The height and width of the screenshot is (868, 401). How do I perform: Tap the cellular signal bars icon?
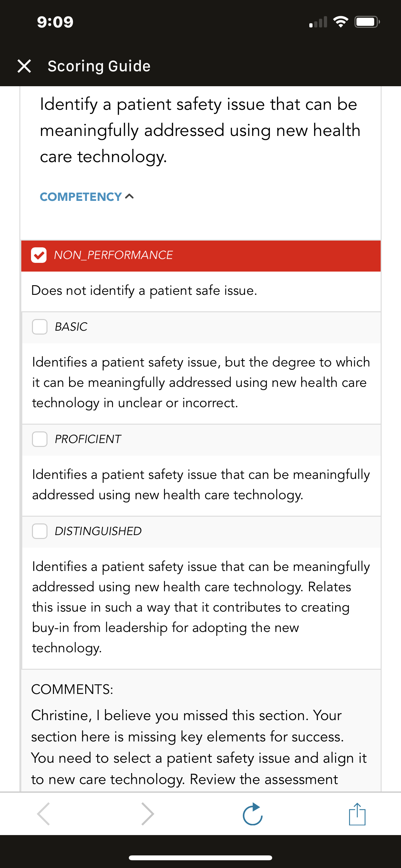318,22
